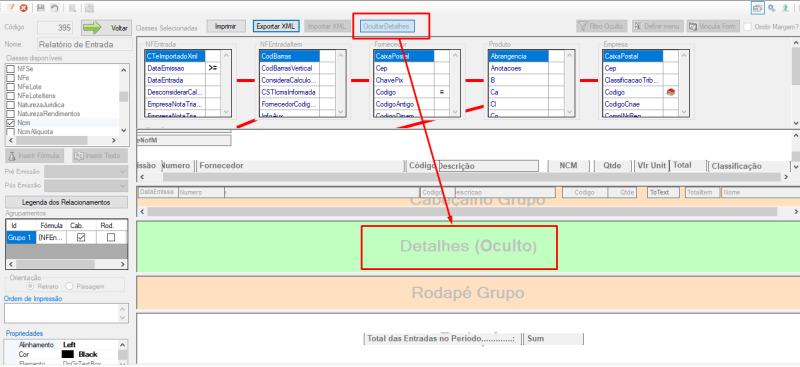Click the Total das Entradas no Período label
Screen dimensions: 800x367
tap(442, 338)
